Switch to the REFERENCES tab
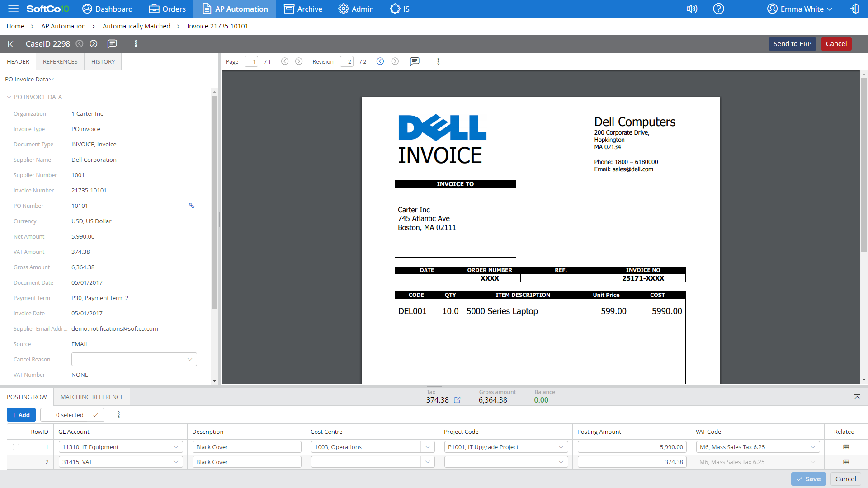The height and width of the screenshot is (488, 868). pos(60,61)
